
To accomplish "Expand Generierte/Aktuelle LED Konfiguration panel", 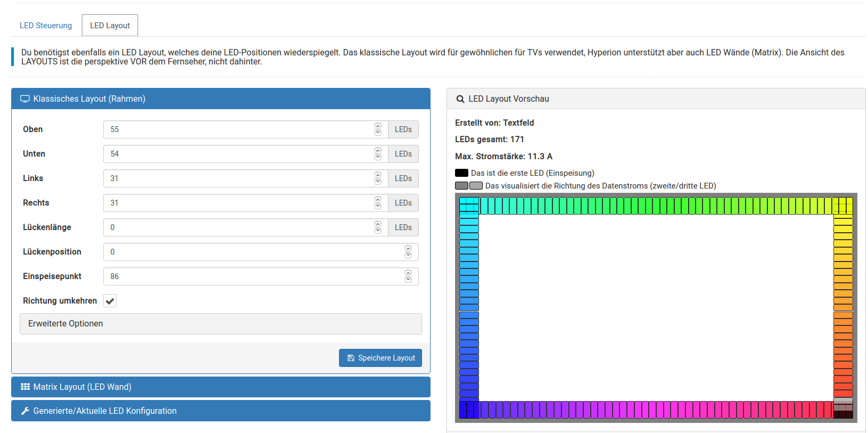I will (221, 411).
